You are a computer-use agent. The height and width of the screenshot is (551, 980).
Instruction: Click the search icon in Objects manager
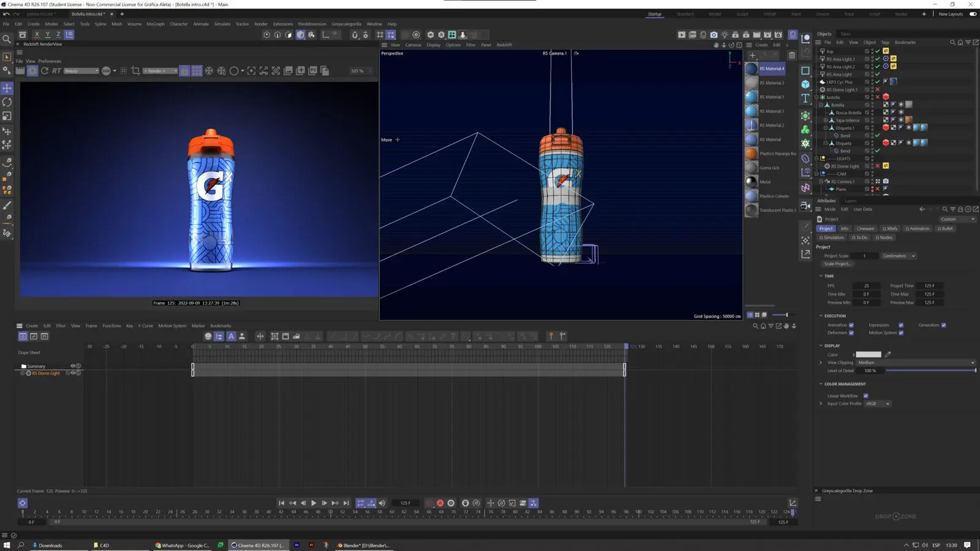click(x=952, y=42)
